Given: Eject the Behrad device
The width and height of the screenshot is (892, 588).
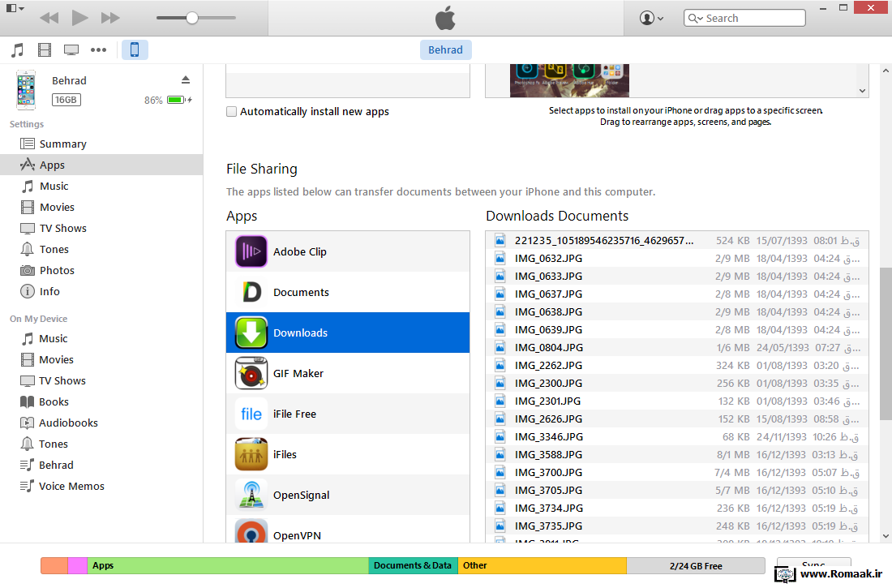Looking at the screenshot, I should coord(186,79).
